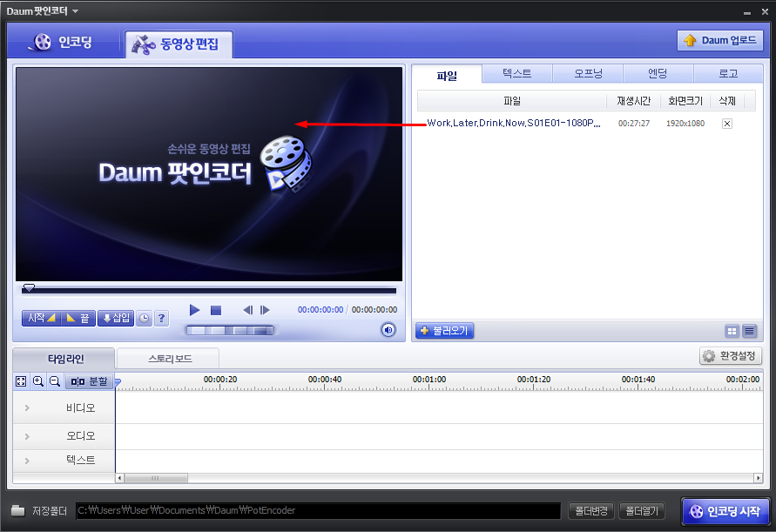The height and width of the screenshot is (532, 776).
Task: Click the 저장폴더 folder icon
Action: click(x=17, y=510)
